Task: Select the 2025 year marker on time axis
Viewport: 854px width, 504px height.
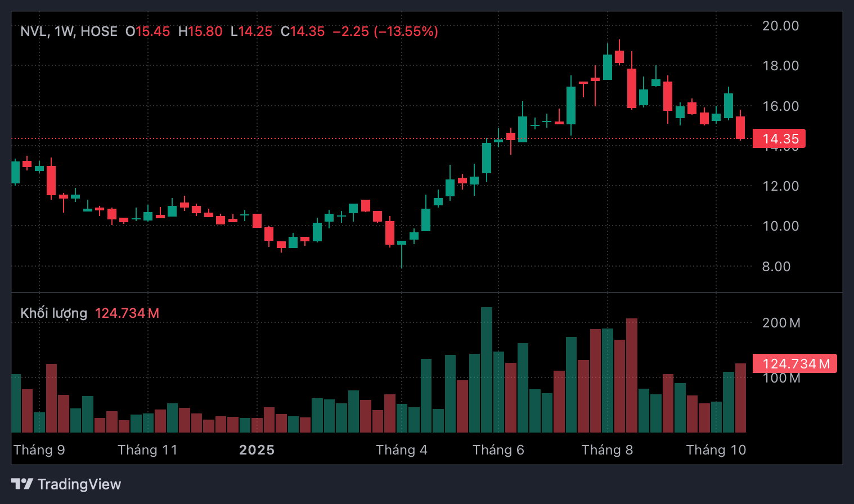Action: click(257, 450)
